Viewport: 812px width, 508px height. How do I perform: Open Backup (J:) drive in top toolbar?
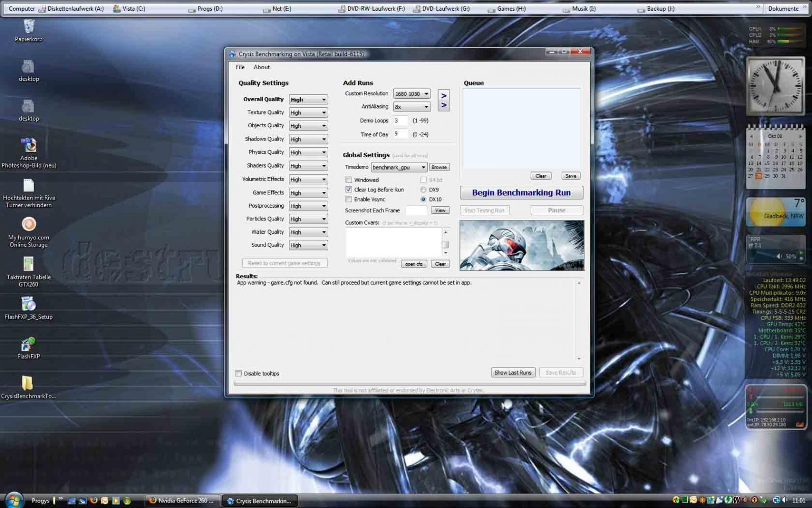pos(656,9)
